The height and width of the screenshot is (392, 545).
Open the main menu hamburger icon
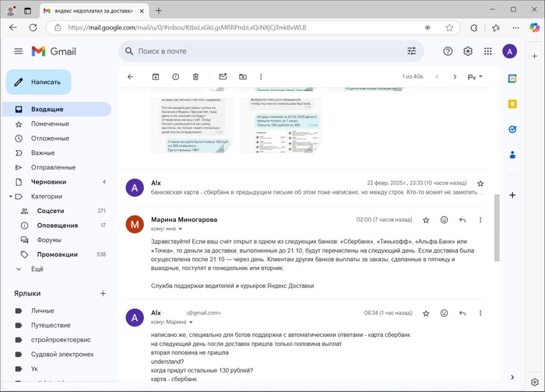(x=19, y=51)
